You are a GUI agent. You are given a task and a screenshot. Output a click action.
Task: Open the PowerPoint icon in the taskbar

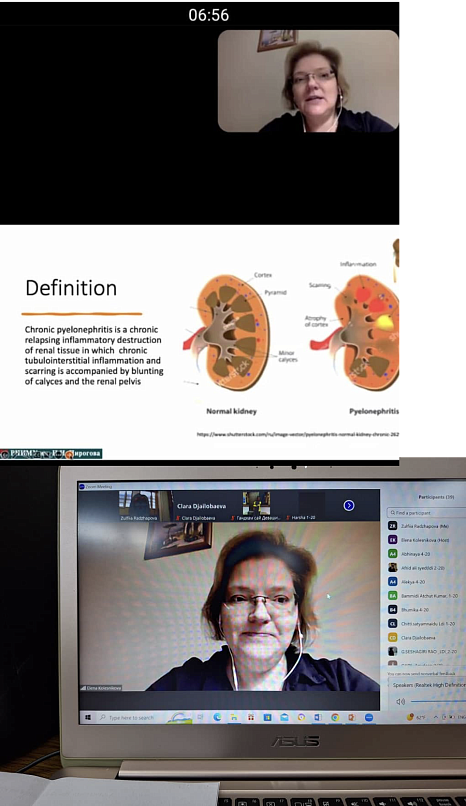tap(351, 718)
